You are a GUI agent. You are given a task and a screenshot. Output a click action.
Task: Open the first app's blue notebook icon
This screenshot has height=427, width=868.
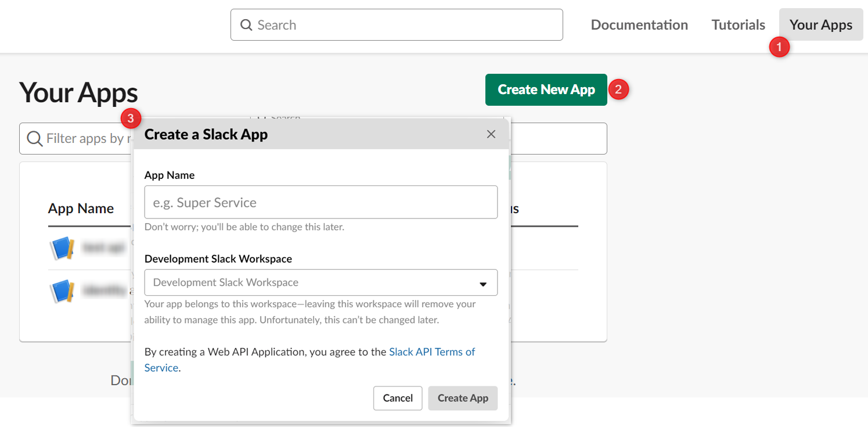pos(62,247)
